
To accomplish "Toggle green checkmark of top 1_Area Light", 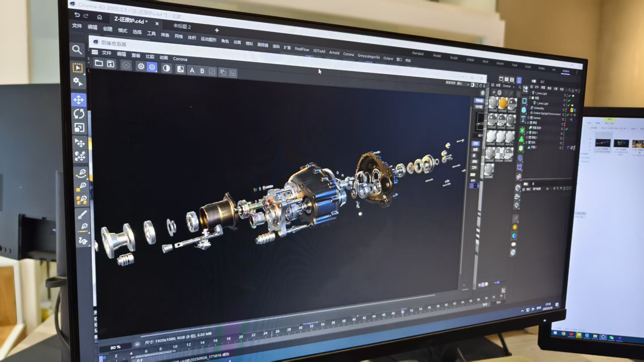I will pos(569,96).
